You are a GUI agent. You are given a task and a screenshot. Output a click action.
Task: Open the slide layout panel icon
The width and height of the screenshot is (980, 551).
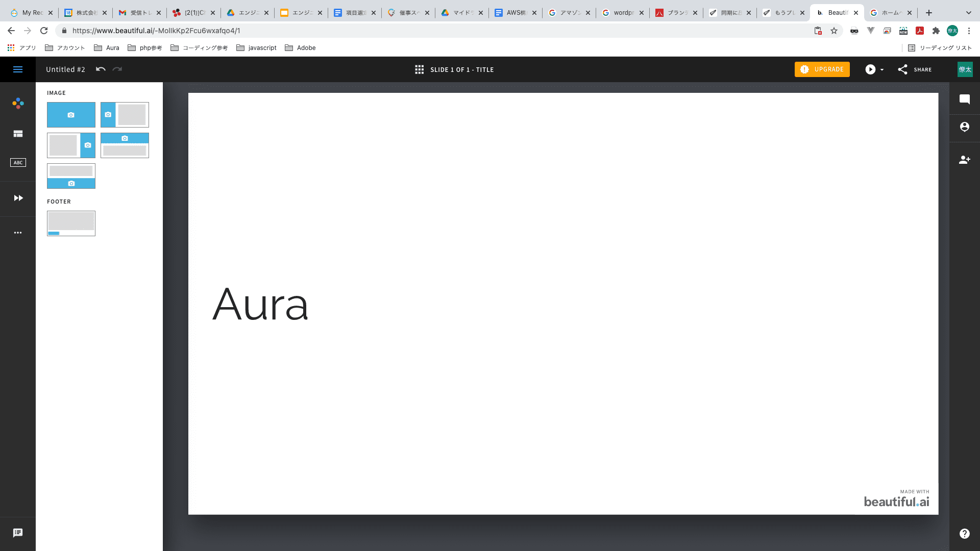click(18, 134)
